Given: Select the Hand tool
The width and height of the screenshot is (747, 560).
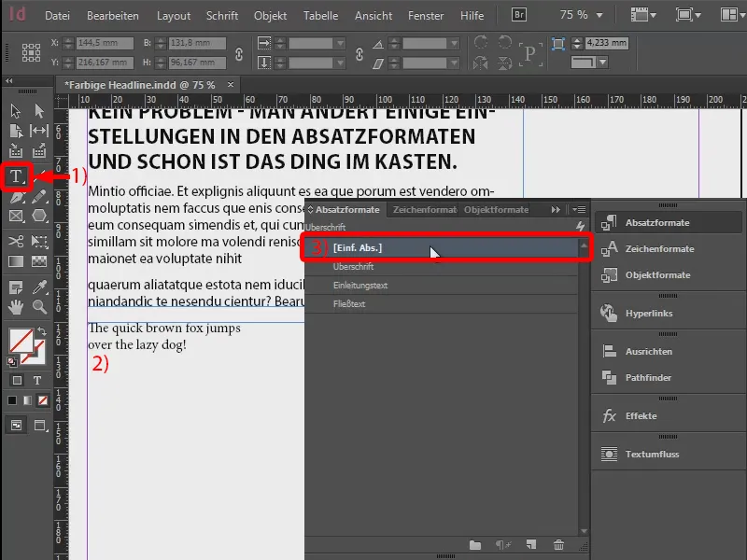Looking at the screenshot, I should 15,307.
